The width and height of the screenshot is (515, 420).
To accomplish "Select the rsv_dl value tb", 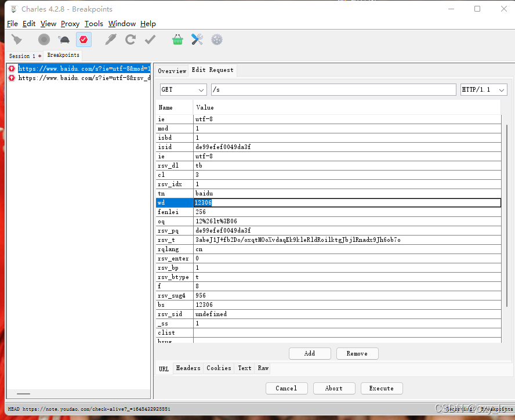I will [347, 166].
